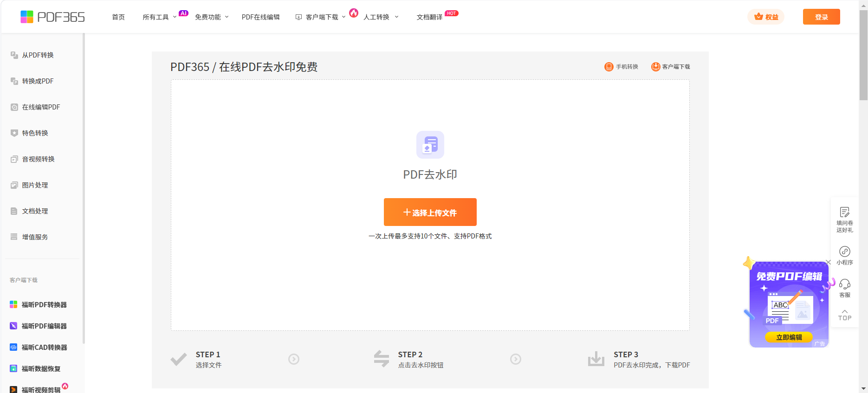Click the PDF365 logo
868x393 pixels.
(x=52, y=17)
